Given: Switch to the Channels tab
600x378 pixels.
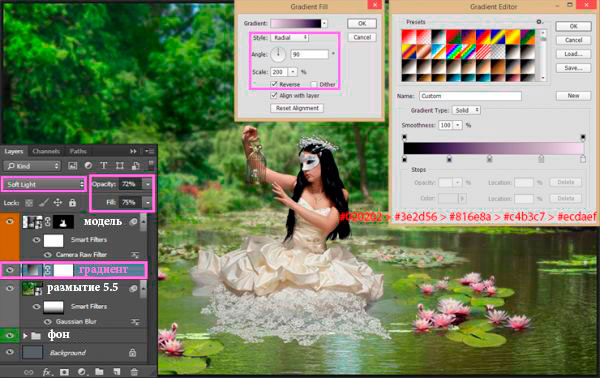Looking at the screenshot, I should 46,152.
